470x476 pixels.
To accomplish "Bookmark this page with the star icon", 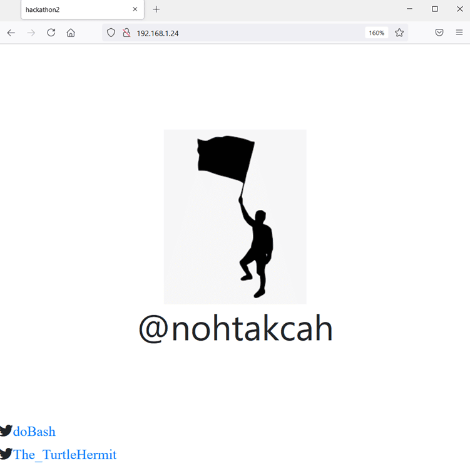I will [399, 33].
